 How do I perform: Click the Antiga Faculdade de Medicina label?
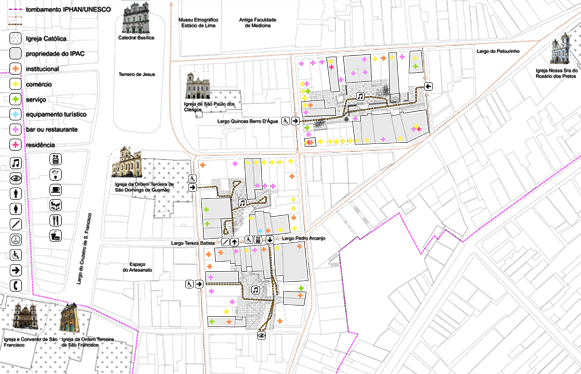(x=258, y=23)
